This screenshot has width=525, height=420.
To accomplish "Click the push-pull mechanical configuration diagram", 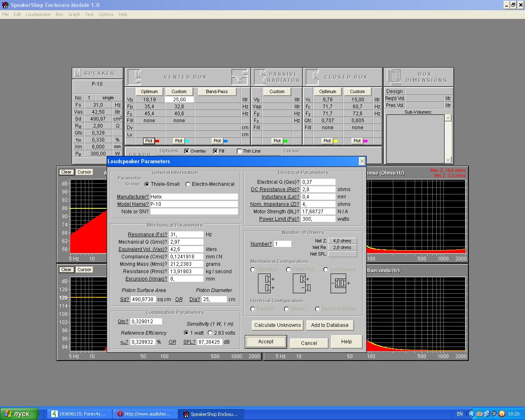I will click(x=302, y=283).
